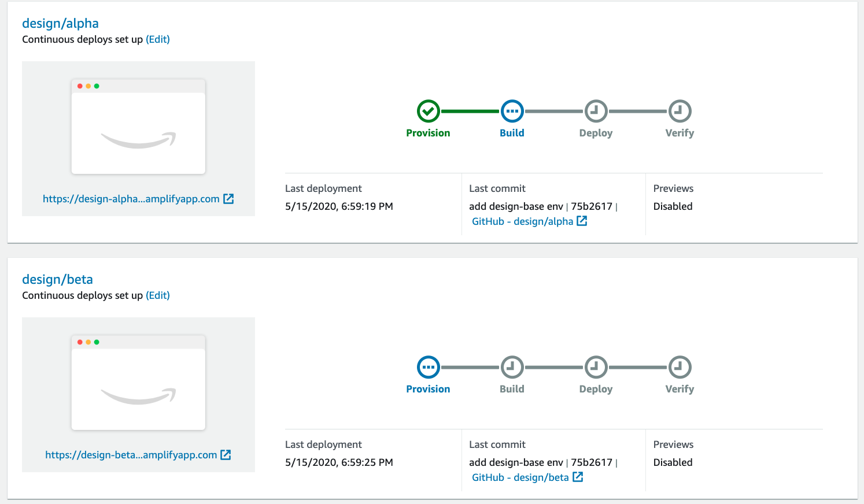Open the GitHub - design/beta commit link
864x504 pixels.
coord(520,477)
